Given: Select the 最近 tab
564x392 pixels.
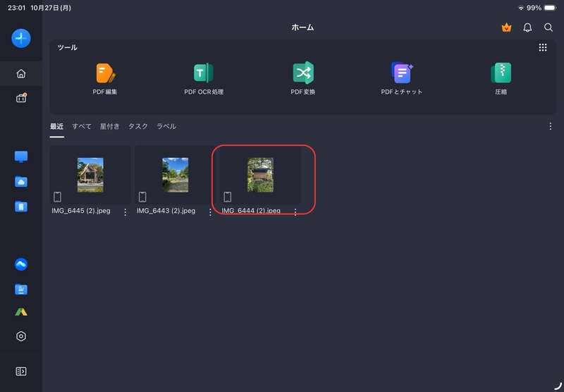Looking at the screenshot, I should tap(57, 126).
